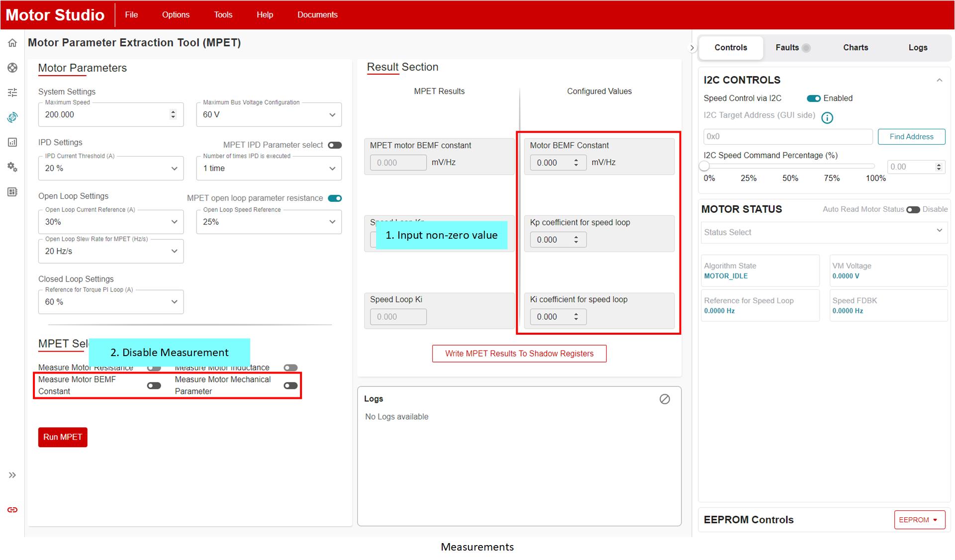Clear logs with the circle-slash icon
Viewport: 955px width, 560px height.
[665, 399]
